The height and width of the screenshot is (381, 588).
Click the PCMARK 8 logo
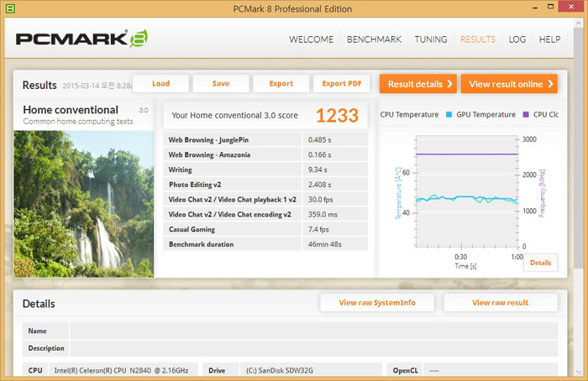pos(81,39)
